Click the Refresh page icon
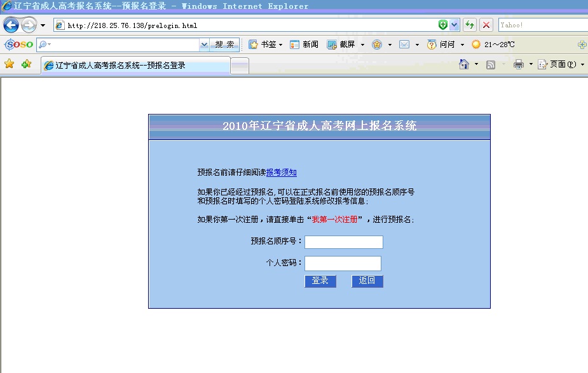 pyautogui.click(x=470, y=25)
